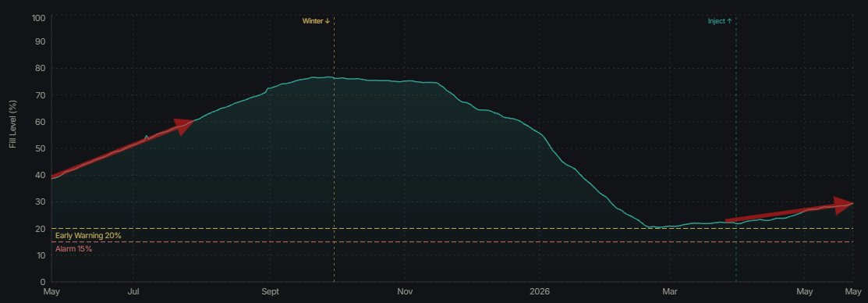Click the 70 tick label on y-axis
868x303 pixels.
pos(41,94)
